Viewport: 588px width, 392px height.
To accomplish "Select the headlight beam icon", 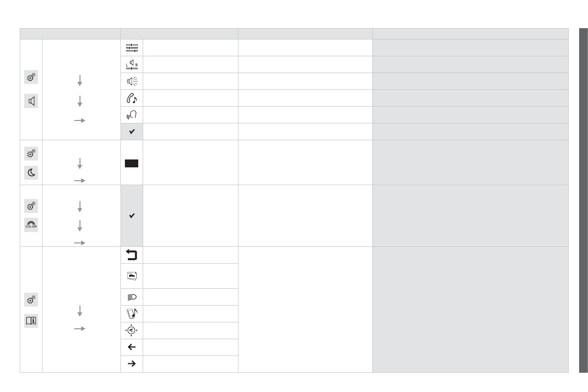I will (132, 297).
